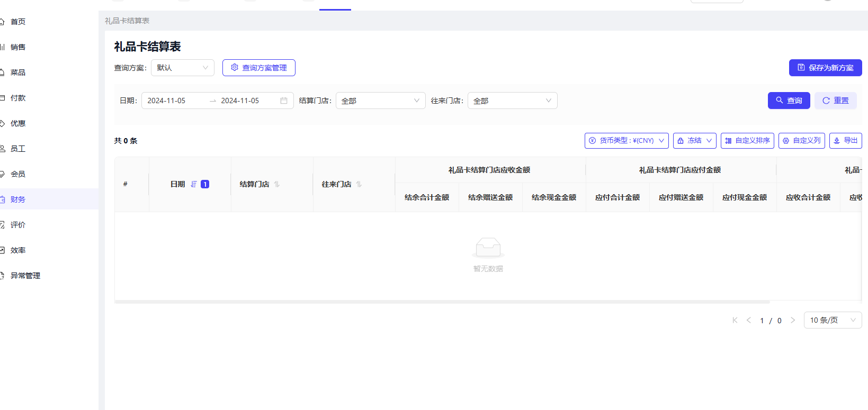This screenshot has width=868, height=410.
Task: Click the empty-data inbox icon 暂无数据
Action: (x=488, y=248)
